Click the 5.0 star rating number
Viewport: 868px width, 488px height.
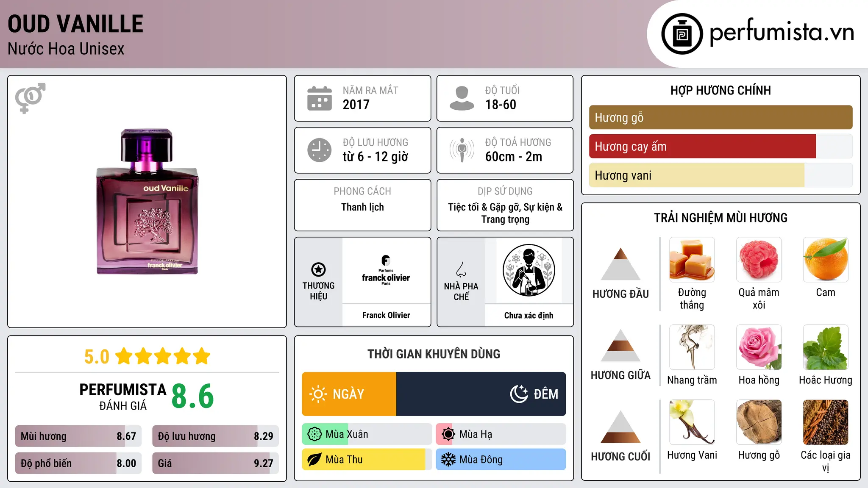click(97, 357)
